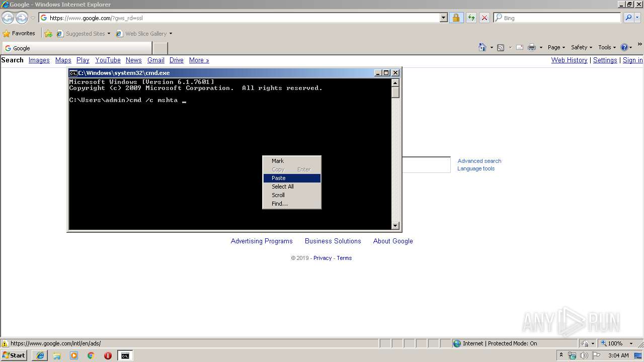This screenshot has height=362, width=644.
Task: Click the volume speaker tray icon
Action: coord(584,355)
